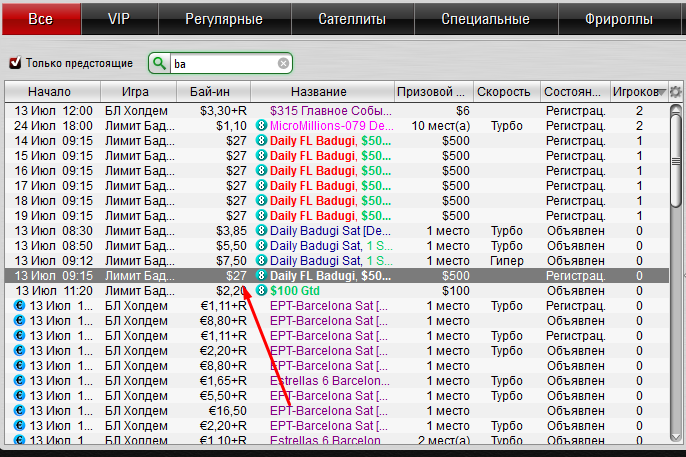The width and height of the screenshot is (686, 457).
Task: Sort tournaments by 'Бай-ин' column header
Action: [x=208, y=92]
